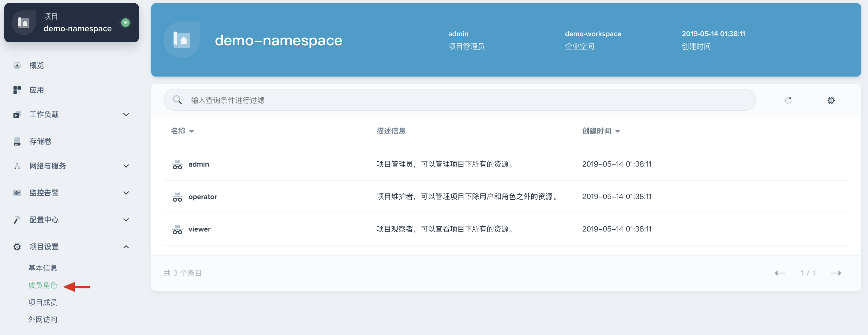Click the operator row creation time
Screen dimensions: 868x335
pos(617,197)
